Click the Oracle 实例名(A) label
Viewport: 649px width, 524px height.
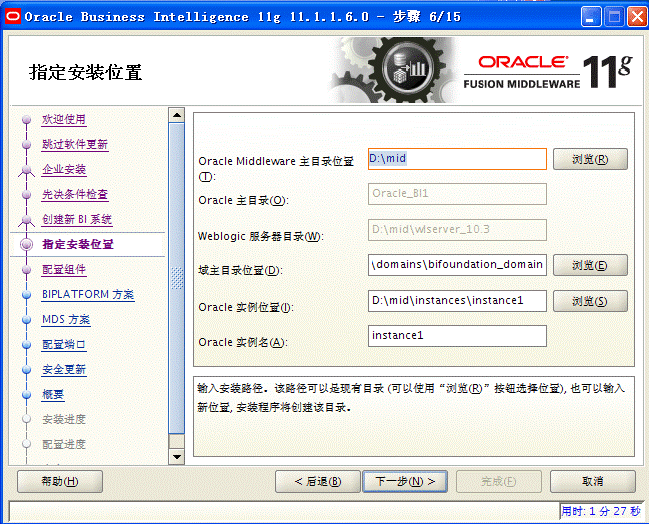(x=243, y=342)
